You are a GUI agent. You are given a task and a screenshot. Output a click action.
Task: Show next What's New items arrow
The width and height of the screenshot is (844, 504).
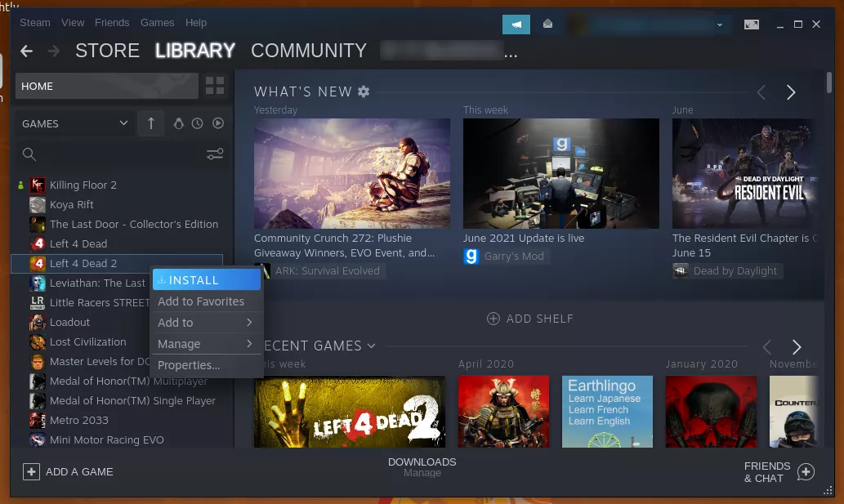coord(791,92)
